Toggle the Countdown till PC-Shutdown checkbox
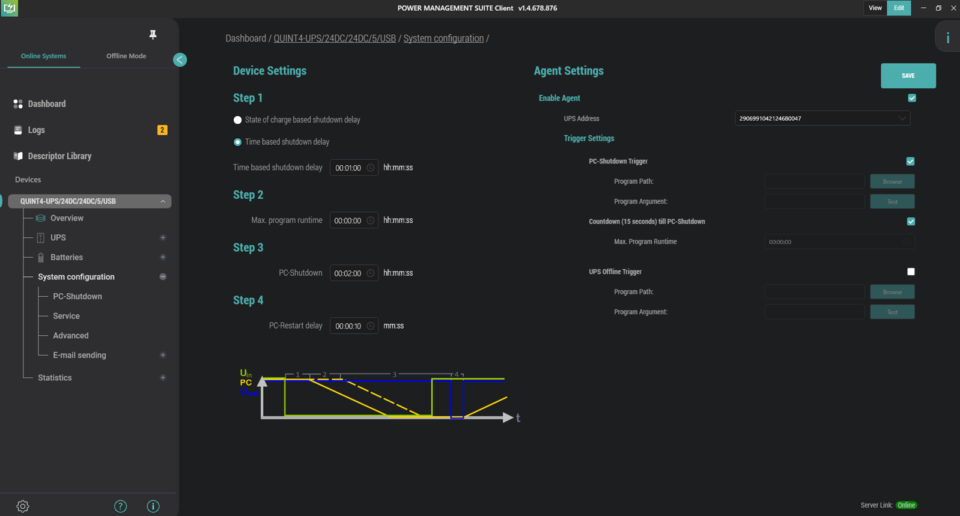The width and height of the screenshot is (960, 516). tap(911, 221)
